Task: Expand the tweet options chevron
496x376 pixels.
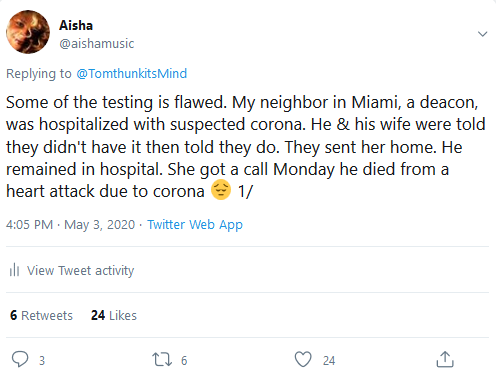Action: [482, 34]
